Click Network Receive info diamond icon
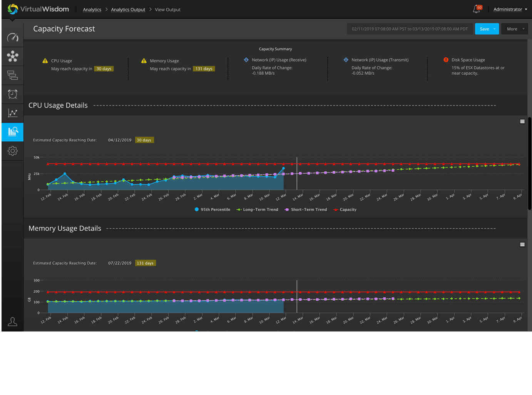532x395 pixels. coord(246,60)
